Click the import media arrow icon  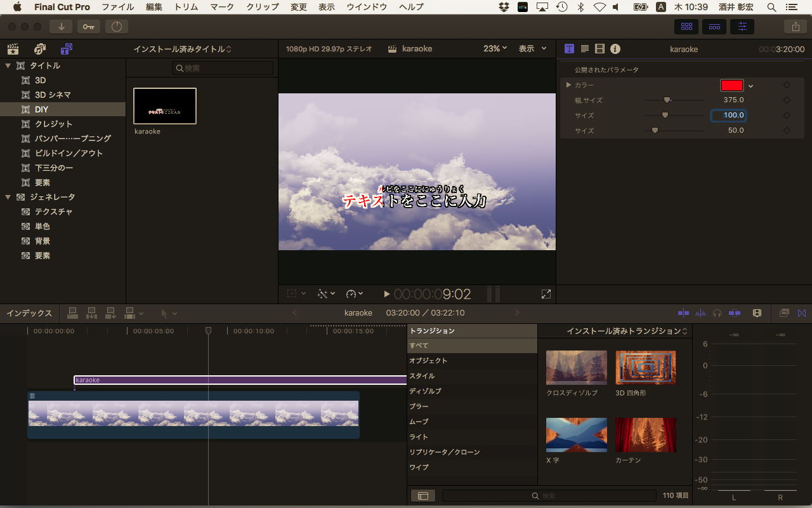tap(62, 27)
